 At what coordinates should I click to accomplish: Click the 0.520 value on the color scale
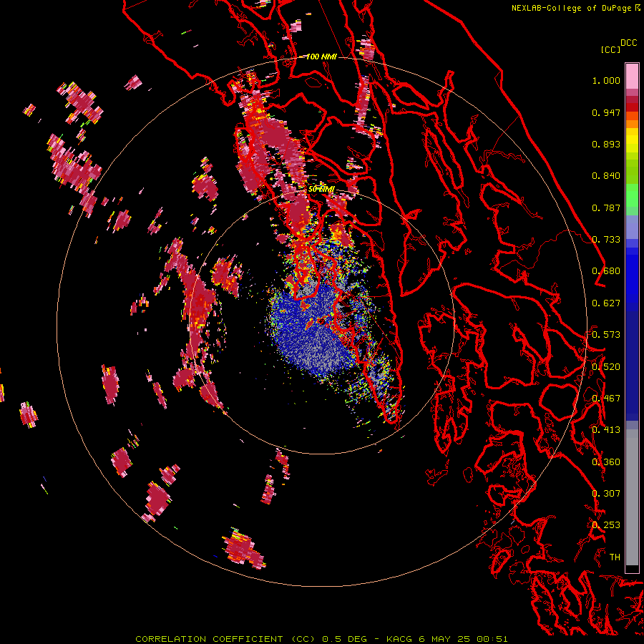pyautogui.click(x=606, y=366)
